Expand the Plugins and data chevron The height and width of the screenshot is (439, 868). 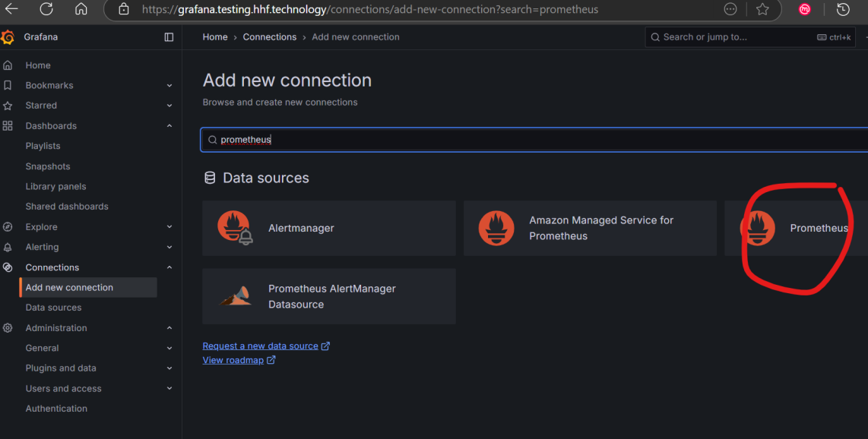point(169,368)
